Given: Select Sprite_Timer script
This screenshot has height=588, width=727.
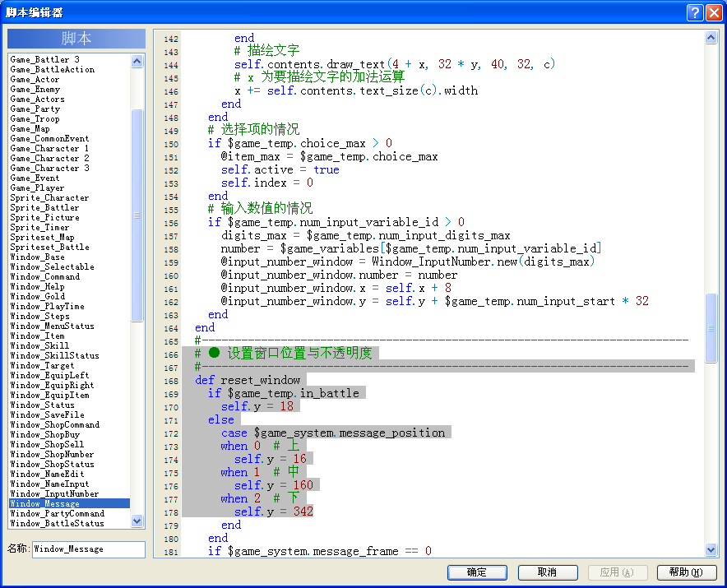Looking at the screenshot, I should 39,227.
